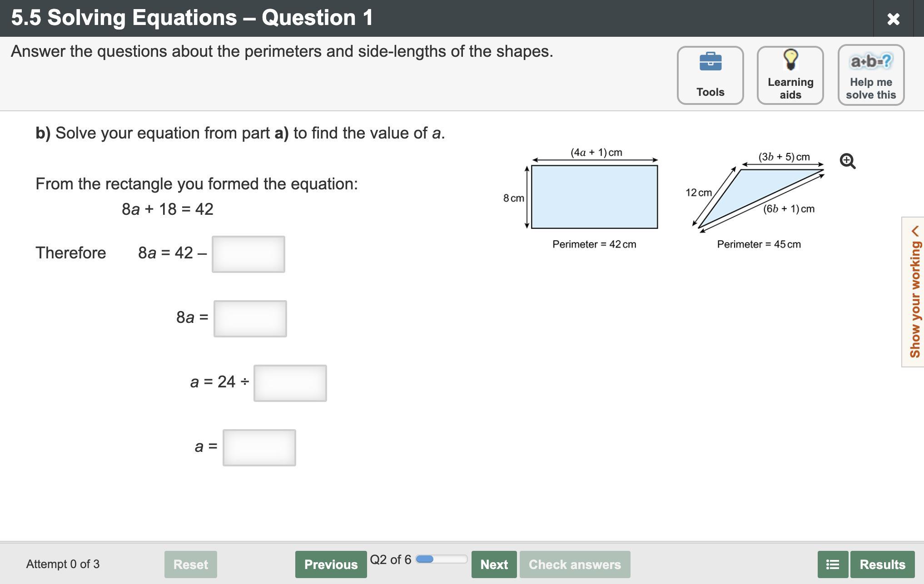Focus the final a = answer field

[x=259, y=448]
